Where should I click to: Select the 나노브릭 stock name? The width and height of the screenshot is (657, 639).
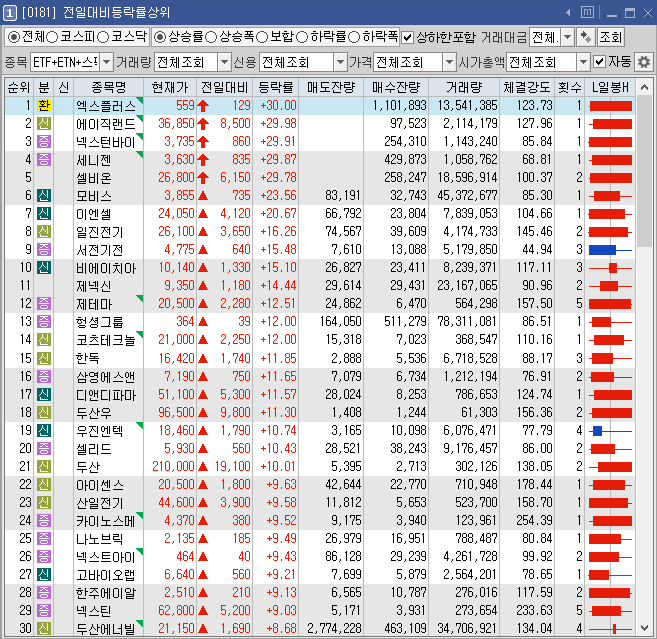(x=100, y=539)
